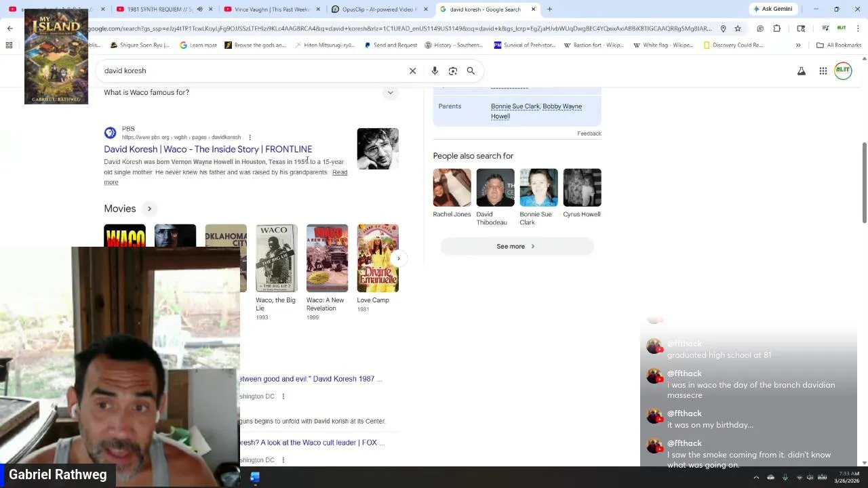The width and height of the screenshot is (868, 488).
Task: Open All Bookmarks folder
Action: (x=839, y=45)
